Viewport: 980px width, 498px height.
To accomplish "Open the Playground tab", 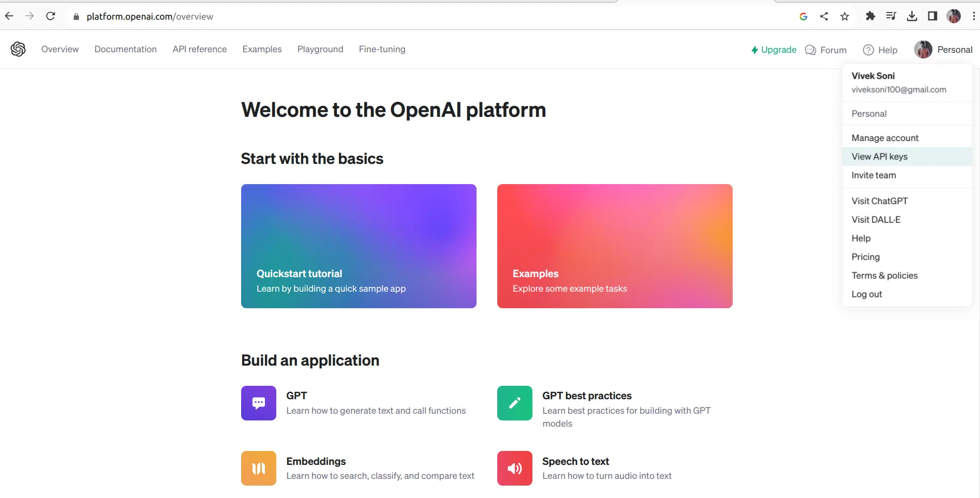I will tap(320, 49).
